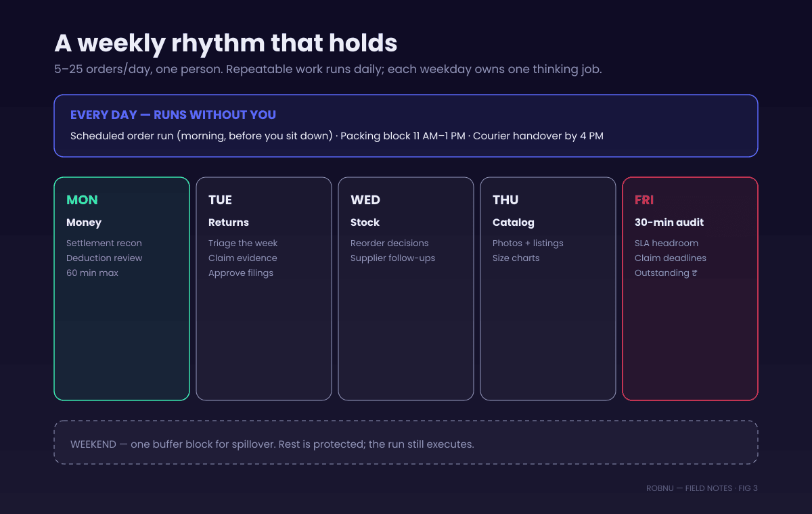Image resolution: width=812 pixels, height=514 pixels.
Task: Open the WED Stock card
Action: click(406, 289)
